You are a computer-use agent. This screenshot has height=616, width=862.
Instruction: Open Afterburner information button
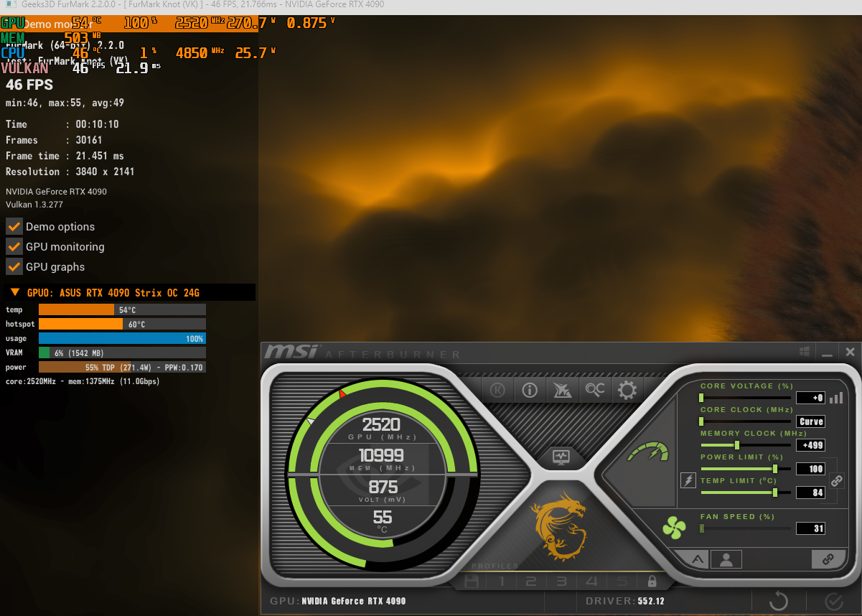530,390
